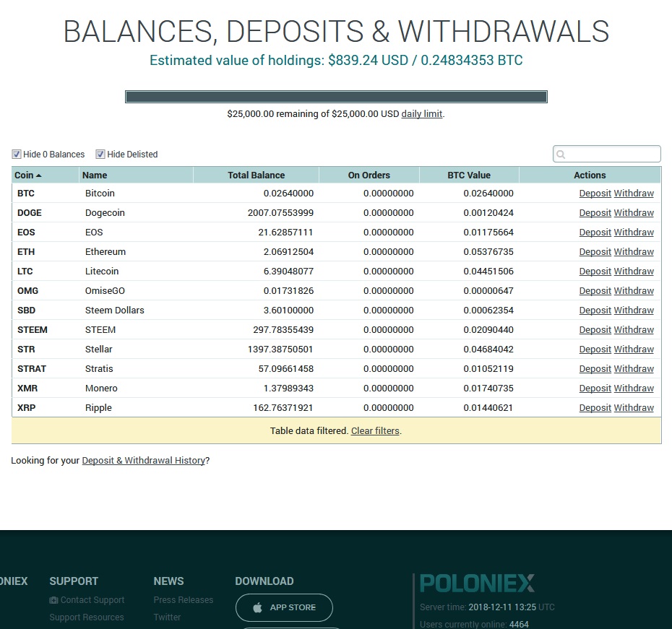The width and height of the screenshot is (672, 629).
Task: Click the server time 2018-12-11 13:25
Action: click(x=502, y=607)
